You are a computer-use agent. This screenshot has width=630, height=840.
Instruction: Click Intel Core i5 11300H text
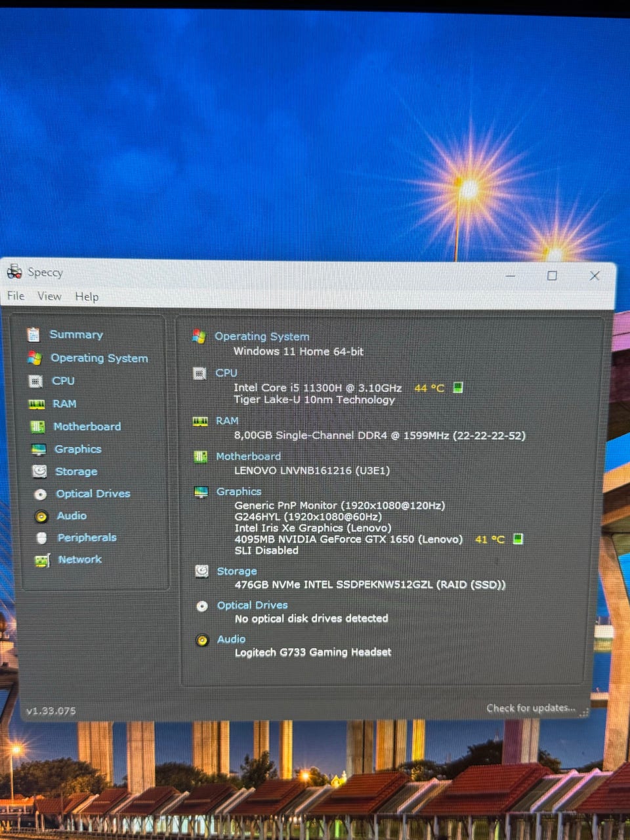coord(318,388)
